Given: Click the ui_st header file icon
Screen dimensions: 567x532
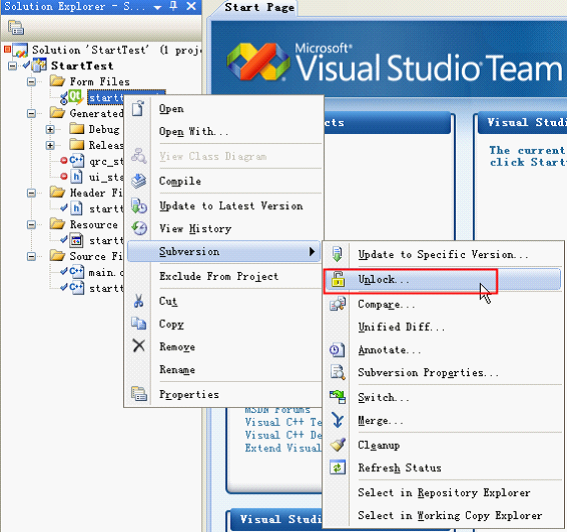Looking at the screenshot, I should click(x=76, y=176).
